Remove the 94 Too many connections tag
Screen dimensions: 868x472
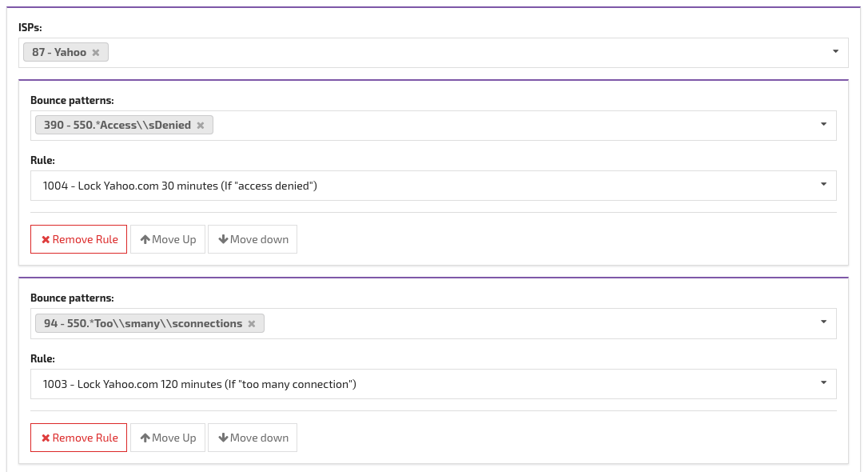click(x=251, y=323)
